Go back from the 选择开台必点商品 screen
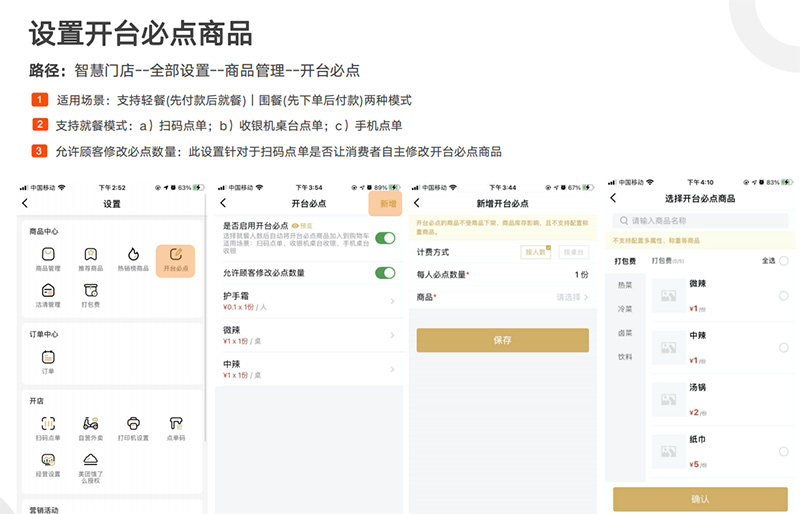800x514 pixels. (613, 198)
